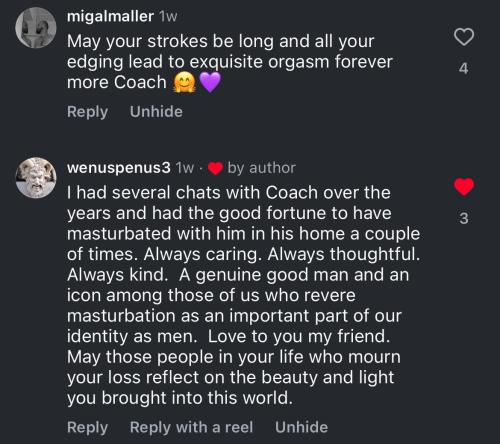
Task: Tap the small red liked-by-author heart
Action: [215, 168]
